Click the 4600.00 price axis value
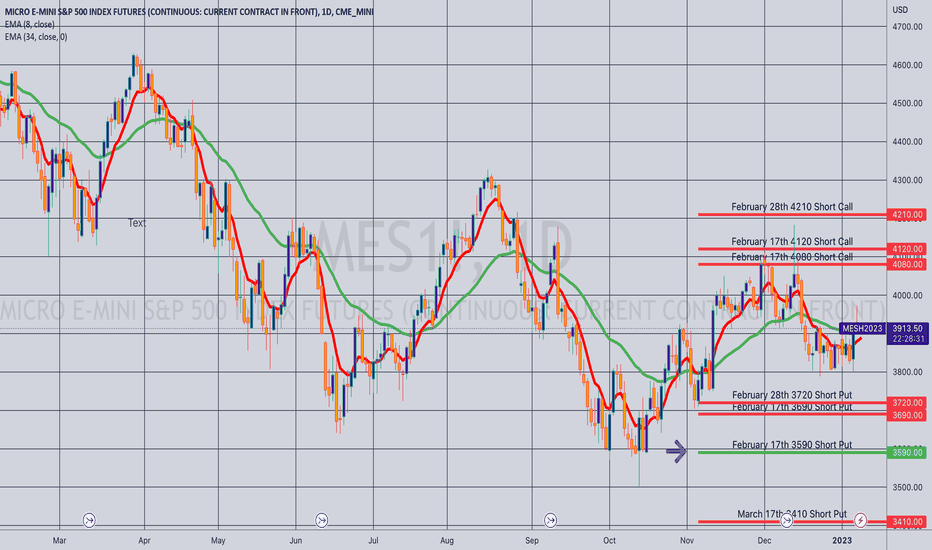This screenshot has height=550, width=932. (907, 65)
